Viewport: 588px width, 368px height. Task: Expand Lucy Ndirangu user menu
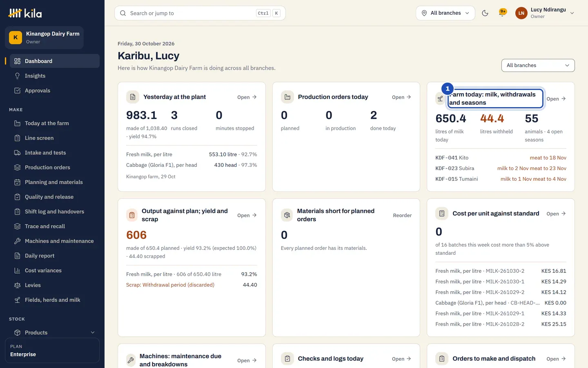point(545,13)
